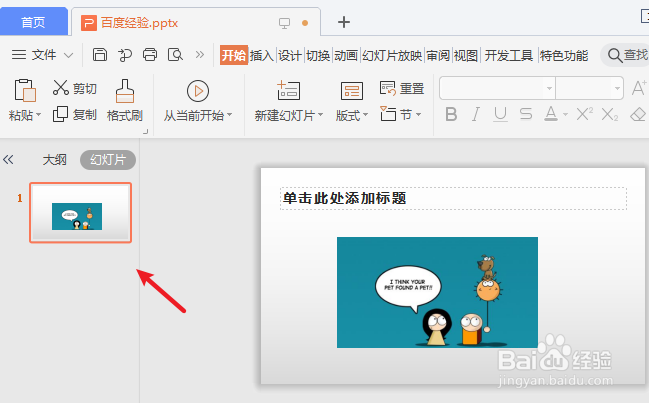Switch to the 插入 ribbon tab
Screen dimensions: 649x403
coord(262,55)
